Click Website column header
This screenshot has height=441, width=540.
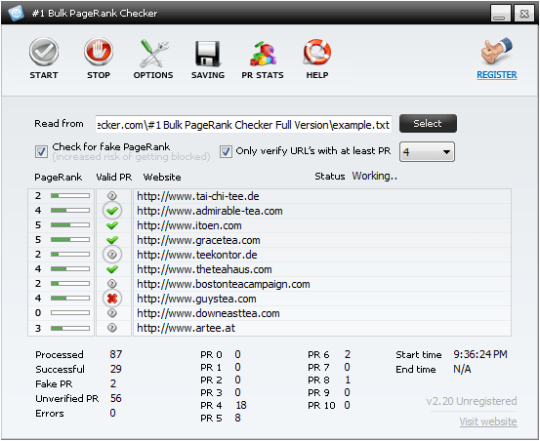click(162, 177)
